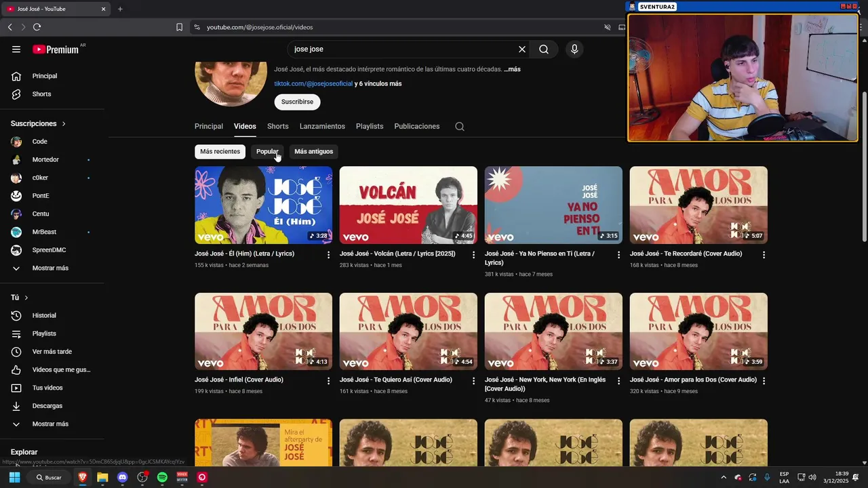Open options for Ya No Pienso en Ti
The height and width of the screenshot is (488, 868).
tap(618, 255)
